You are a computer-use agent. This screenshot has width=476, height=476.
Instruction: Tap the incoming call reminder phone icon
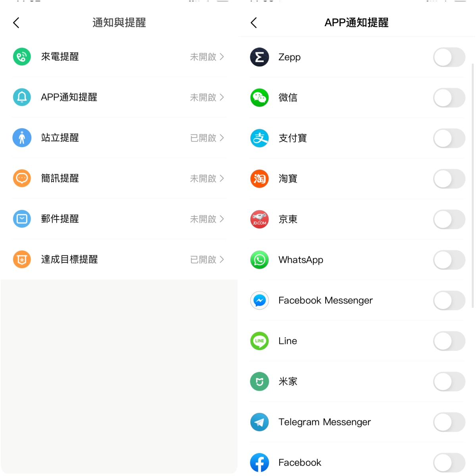(x=22, y=57)
